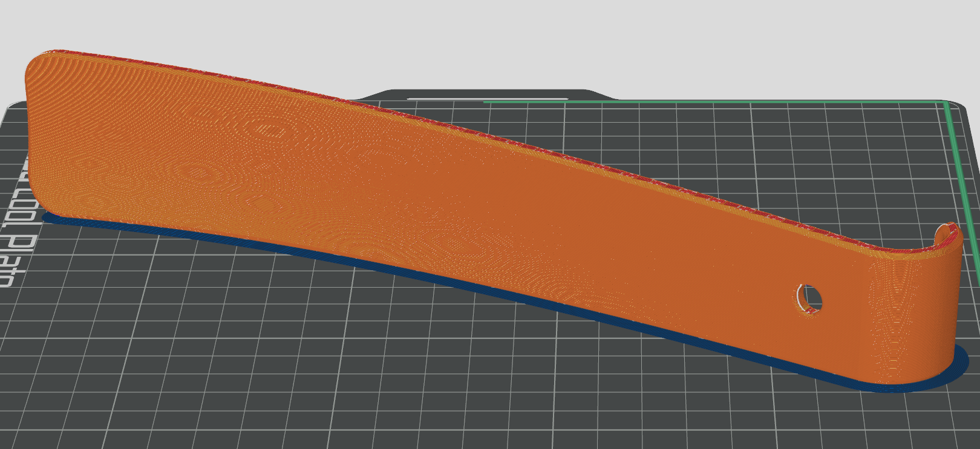
Task: Click the circular screw hole in the model
Action: tap(809, 299)
